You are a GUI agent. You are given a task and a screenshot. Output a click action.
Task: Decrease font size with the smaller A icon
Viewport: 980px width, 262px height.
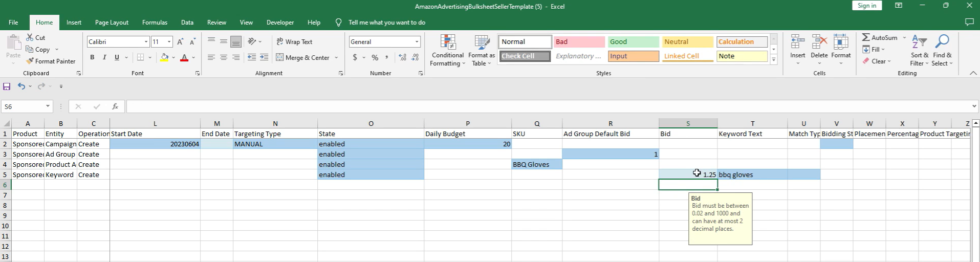click(192, 42)
